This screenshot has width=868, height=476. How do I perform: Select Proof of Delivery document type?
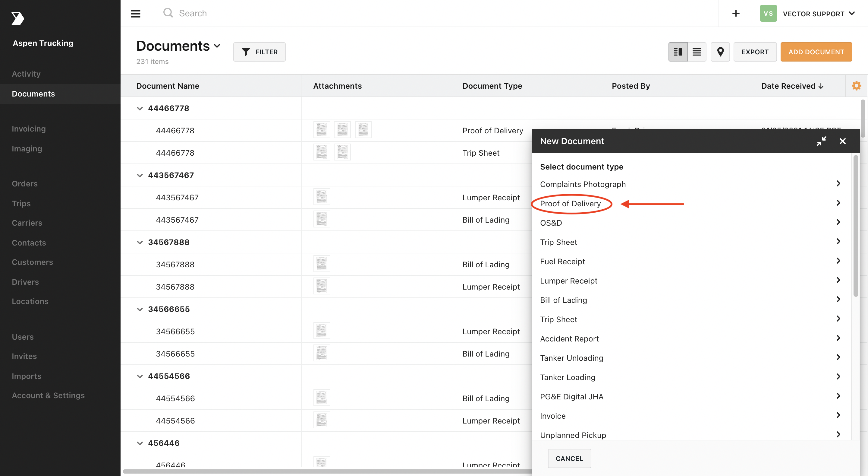click(690, 203)
